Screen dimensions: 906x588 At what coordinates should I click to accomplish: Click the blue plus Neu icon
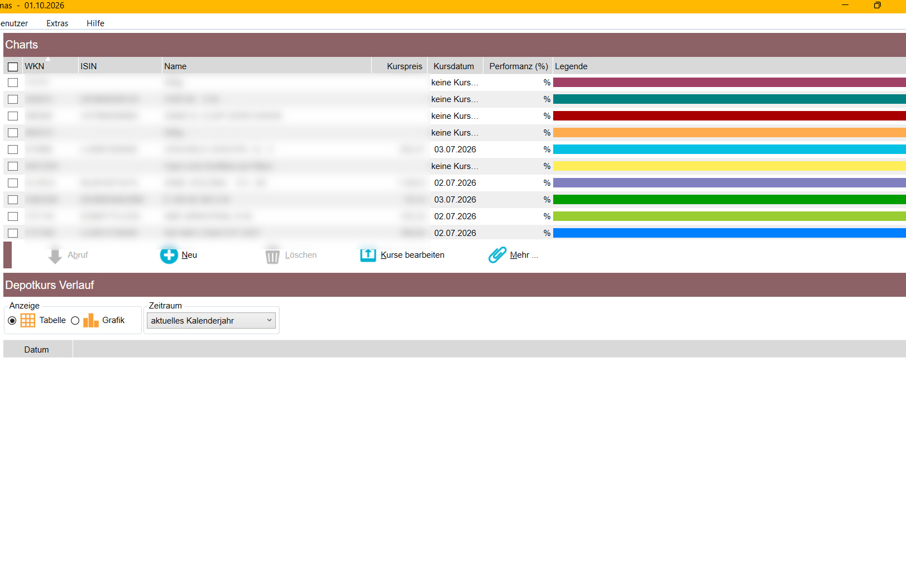(169, 255)
